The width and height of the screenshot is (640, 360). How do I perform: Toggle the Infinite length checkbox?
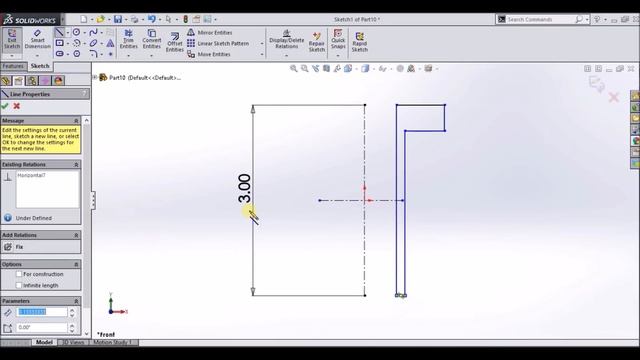(x=19, y=285)
